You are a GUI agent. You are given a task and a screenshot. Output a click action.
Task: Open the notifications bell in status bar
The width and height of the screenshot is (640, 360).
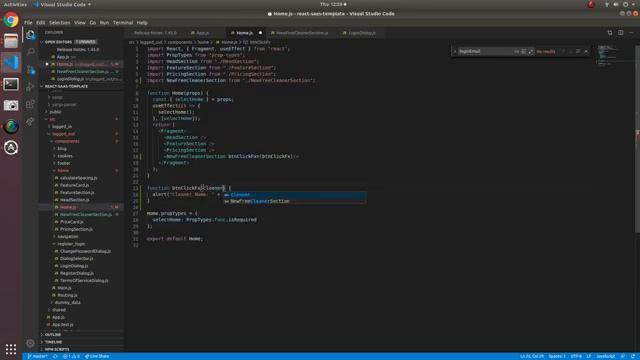pos(633,356)
